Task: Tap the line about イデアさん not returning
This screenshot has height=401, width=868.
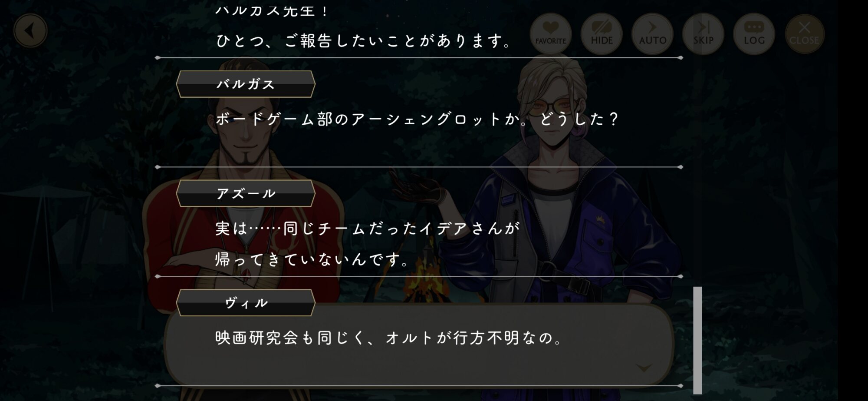Action: pyautogui.click(x=367, y=244)
